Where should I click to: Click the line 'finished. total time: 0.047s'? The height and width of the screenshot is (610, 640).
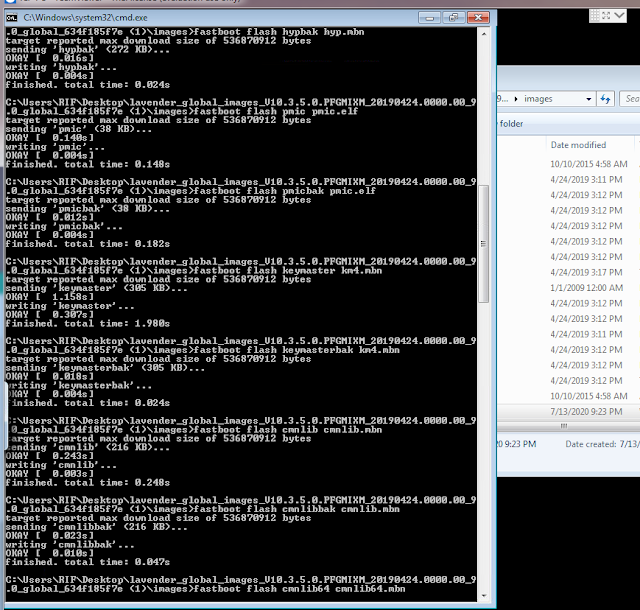click(88, 562)
